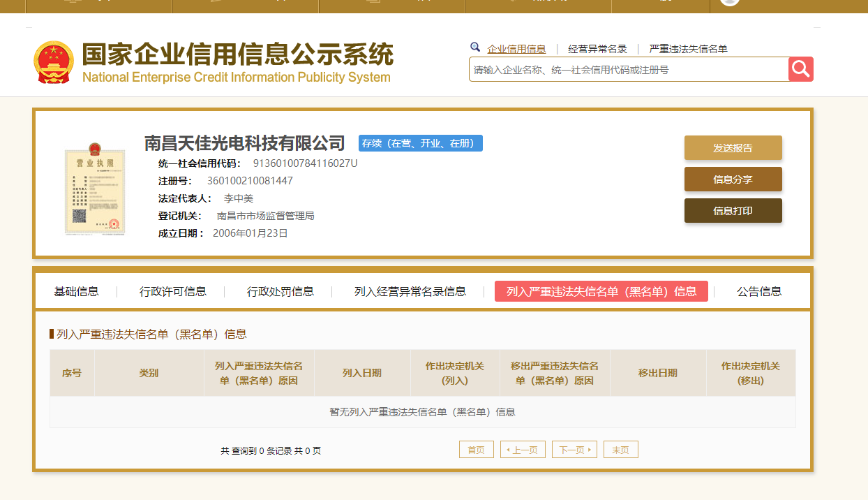The height and width of the screenshot is (500, 868).
Task: Click the 列入日期 column header
Action: point(362,373)
